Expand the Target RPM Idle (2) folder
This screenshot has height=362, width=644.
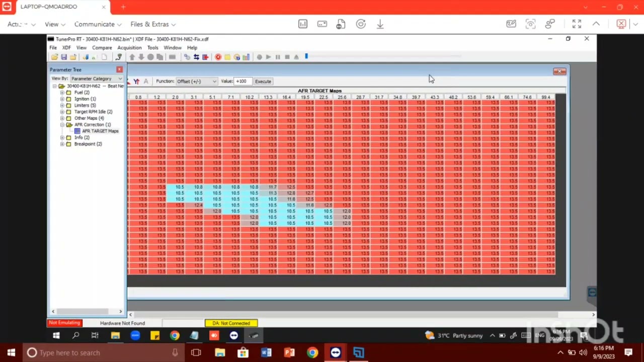coord(62,112)
